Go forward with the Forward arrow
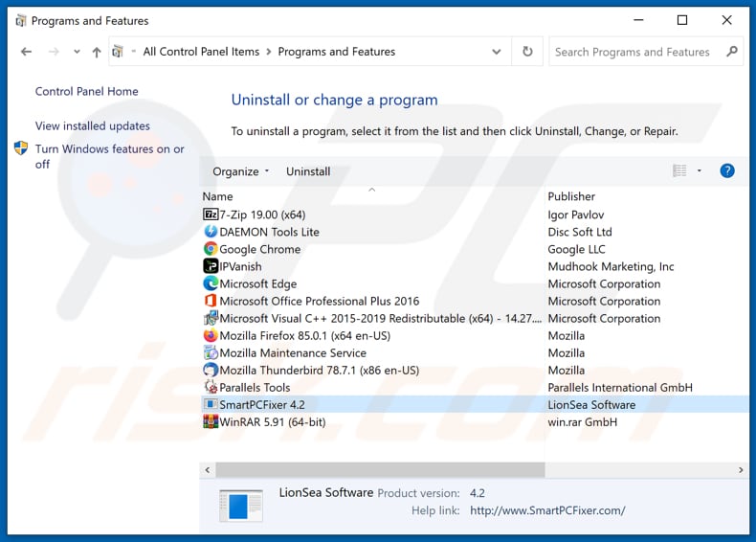This screenshot has width=756, height=542. [54, 52]
